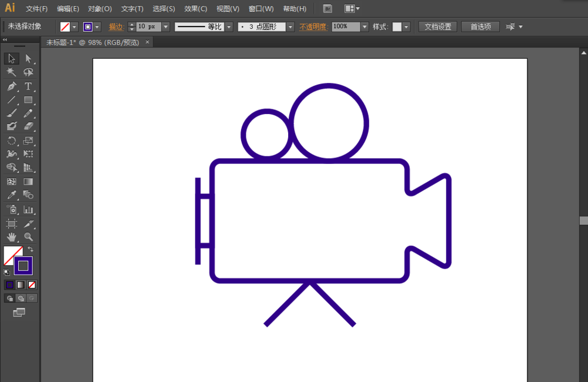Select the Hand tool
This screenshot has width=588, height=382.
11,237
